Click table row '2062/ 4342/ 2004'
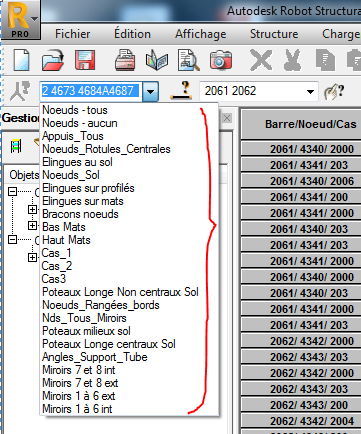The width and height of the screenshot is (361, 434). (x=301, y=421)
